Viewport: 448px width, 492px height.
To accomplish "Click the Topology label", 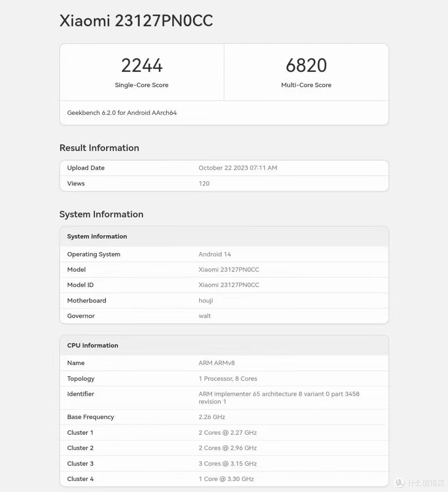I will pos(80,379).
